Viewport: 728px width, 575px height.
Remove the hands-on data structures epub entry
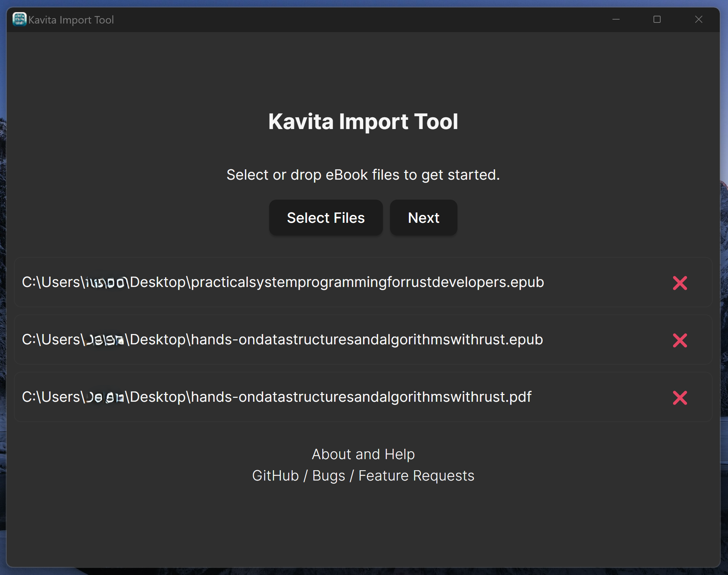tap(680, 340)
